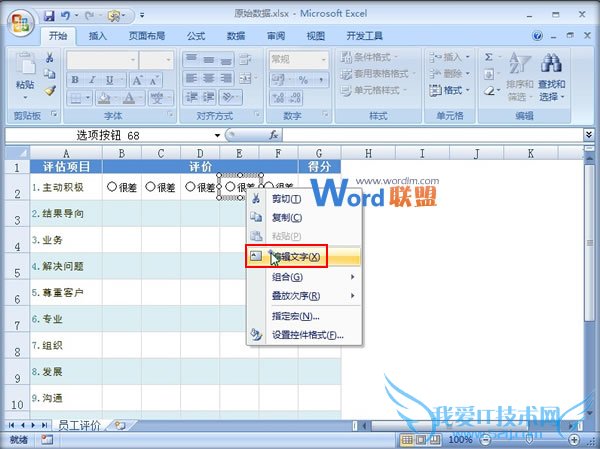Choose 设置控件格式(F)... from the context menu
600x449 pixels.
click(x=304, y=335)
